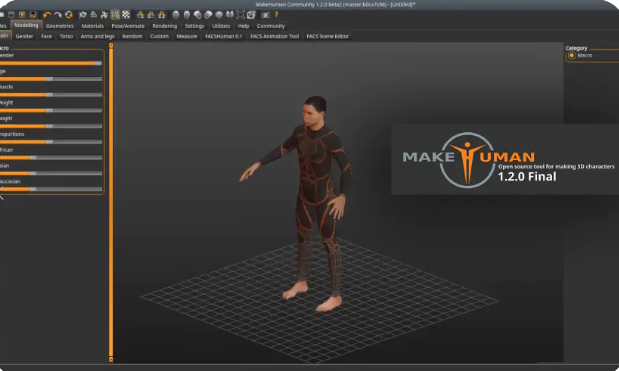Select the Gender sub-tab
Image resolution: width=619 pixels, height=371 pixels.
[x=24, y=36]
